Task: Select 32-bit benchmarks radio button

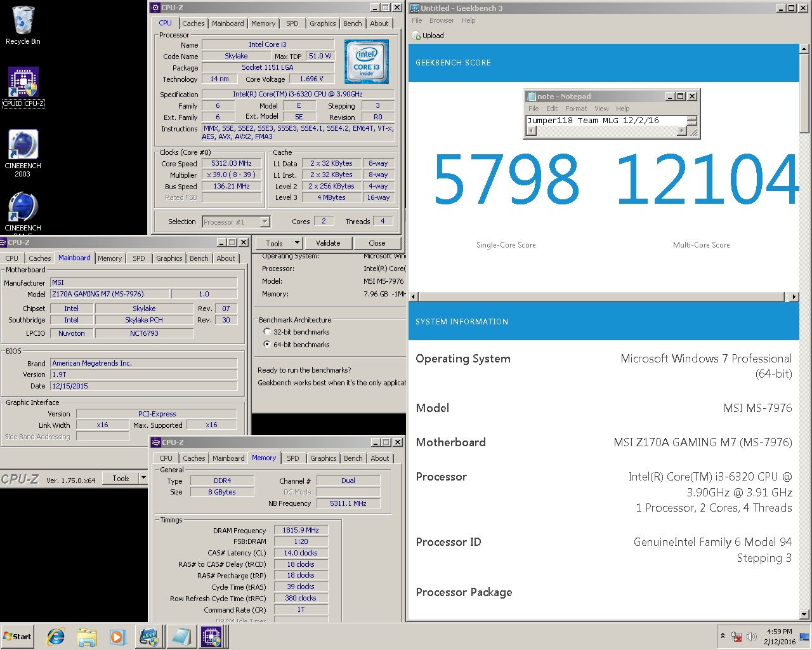Action: point(267,331)
